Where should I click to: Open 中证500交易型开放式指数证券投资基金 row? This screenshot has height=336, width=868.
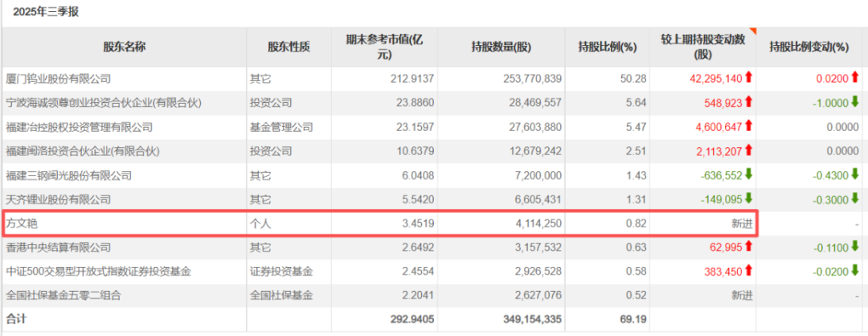click(99, 271)
